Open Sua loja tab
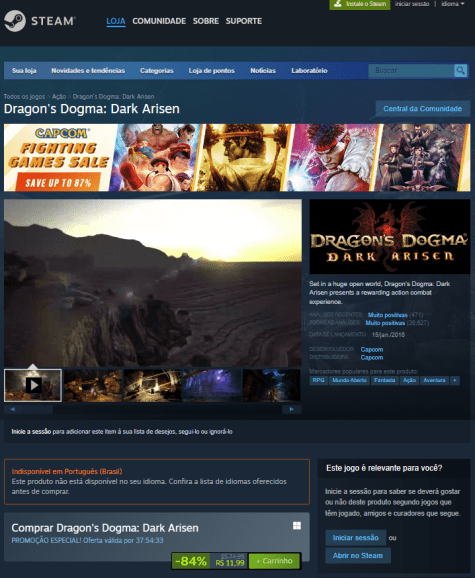 click(x=24, y=70)
